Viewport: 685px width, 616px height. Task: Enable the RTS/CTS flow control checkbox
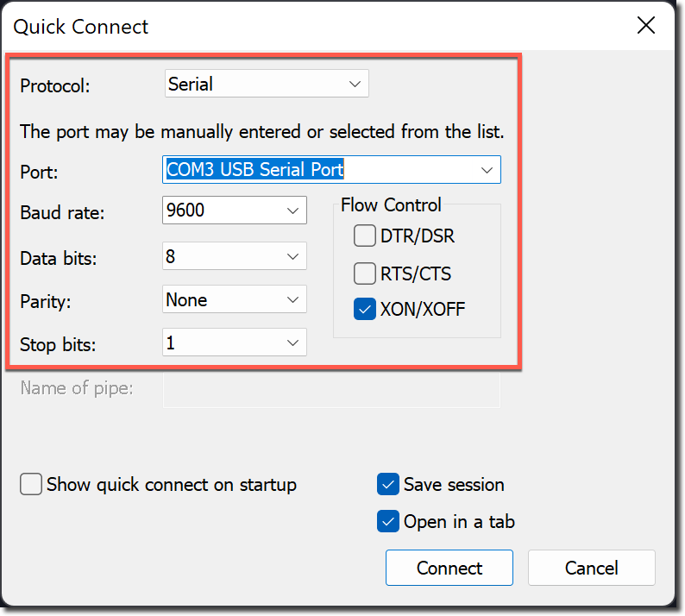coord(365,273)
